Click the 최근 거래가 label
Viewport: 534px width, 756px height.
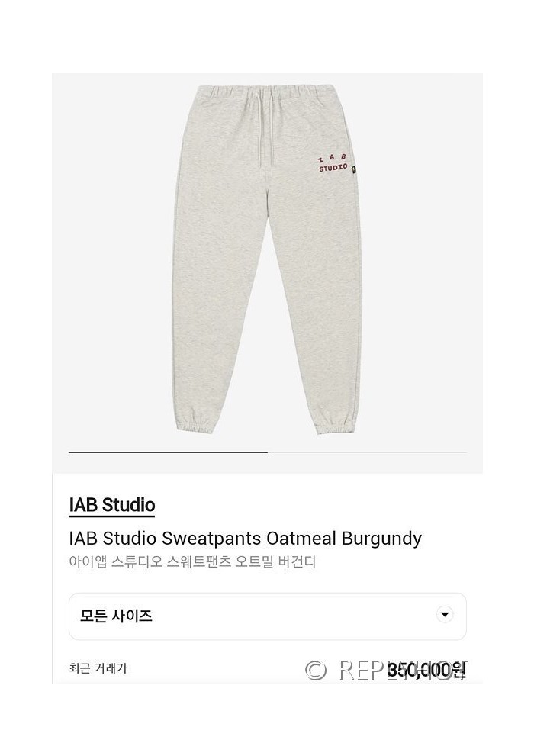coord(98,668)
